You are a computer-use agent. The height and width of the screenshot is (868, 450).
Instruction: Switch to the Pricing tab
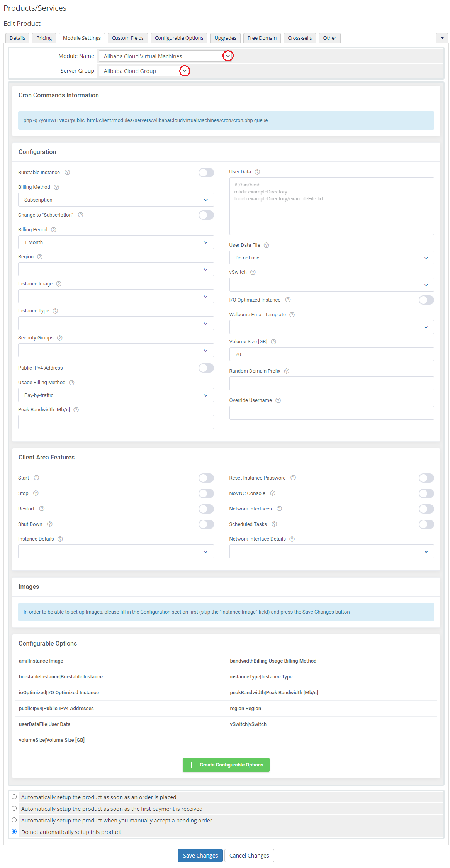[44, 38]
